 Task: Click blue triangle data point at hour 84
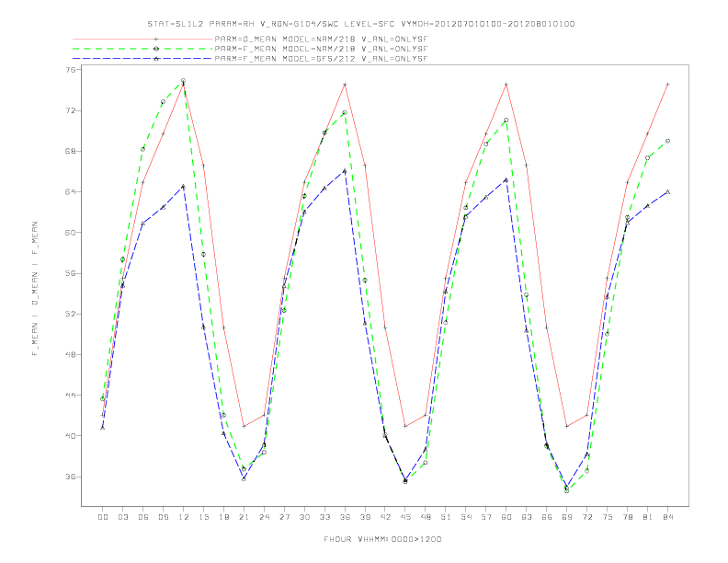pyautogui.click(x=668, y=192)
